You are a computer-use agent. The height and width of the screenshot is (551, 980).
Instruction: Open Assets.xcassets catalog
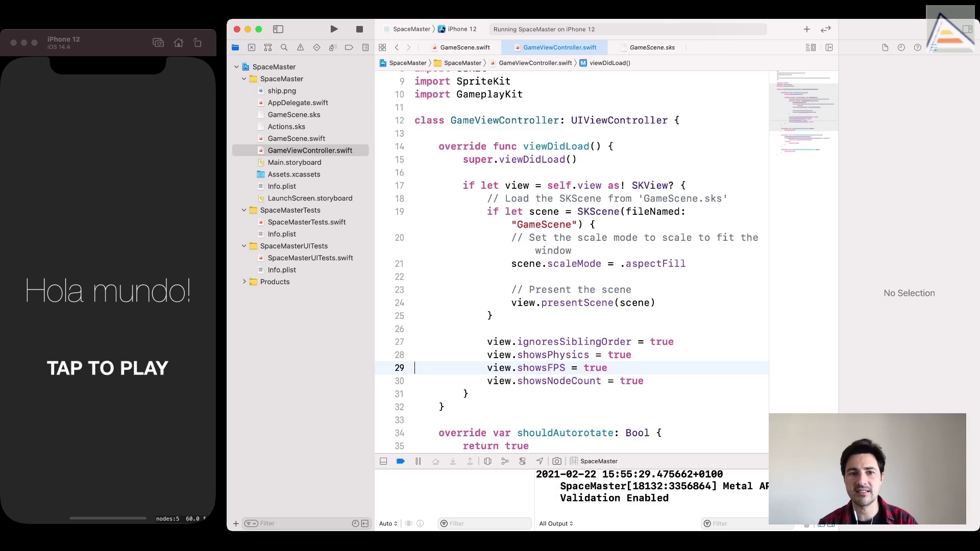coord(294,174)
